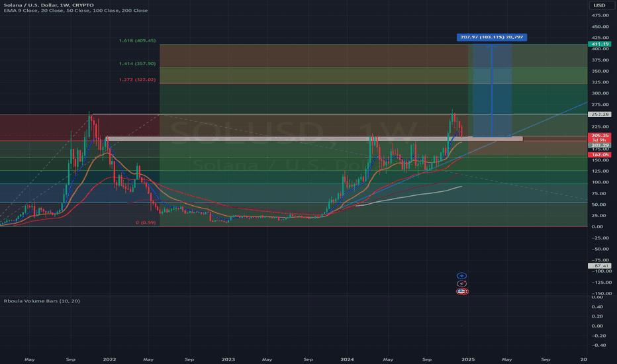
Task: Click the -87.41 price axis label
Action: click(600, 266)
